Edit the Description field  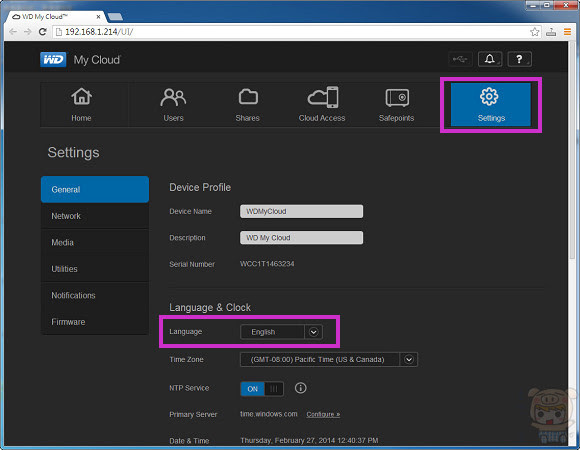(x=301, y=238)
